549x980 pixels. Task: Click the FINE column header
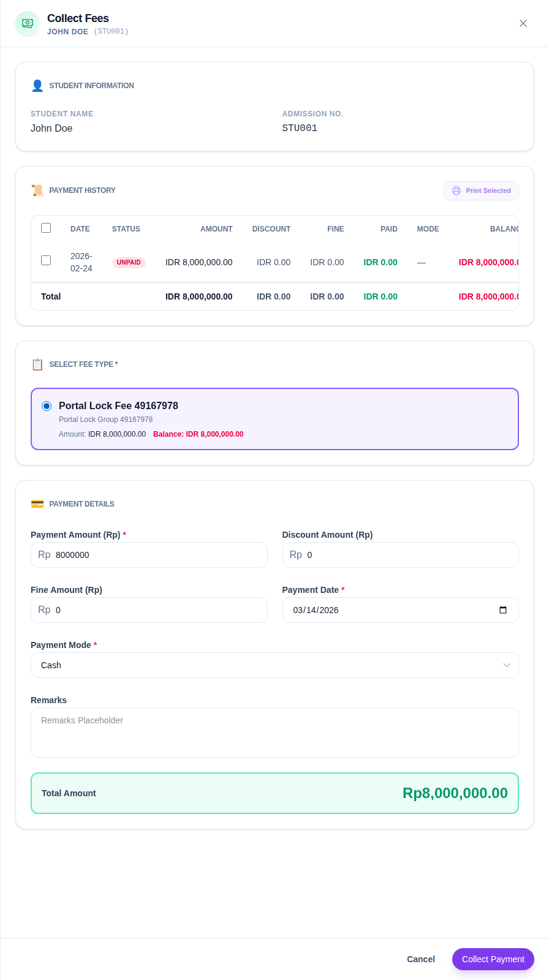coord(336,229)
